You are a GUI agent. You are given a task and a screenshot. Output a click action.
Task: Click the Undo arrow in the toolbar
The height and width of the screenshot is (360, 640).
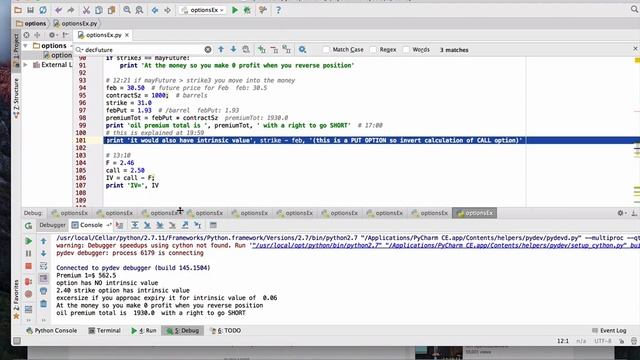coord(59,10)
